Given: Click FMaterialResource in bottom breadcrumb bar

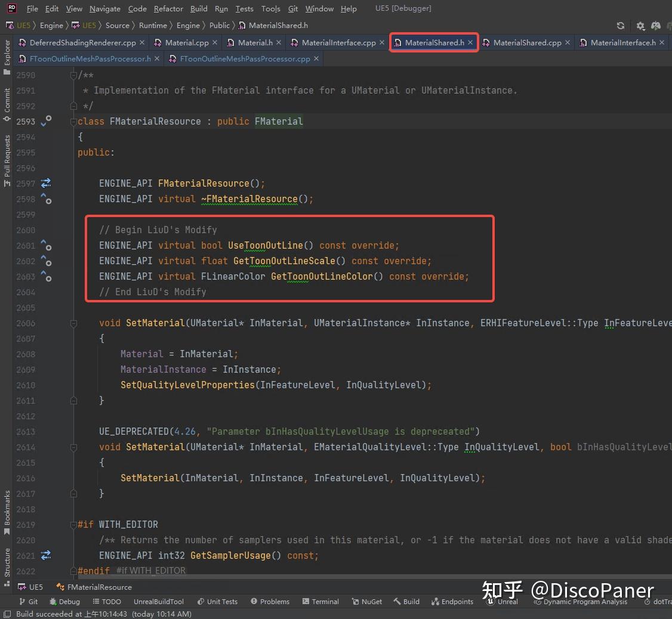Looking at the screenshot, I should point(98,586).
